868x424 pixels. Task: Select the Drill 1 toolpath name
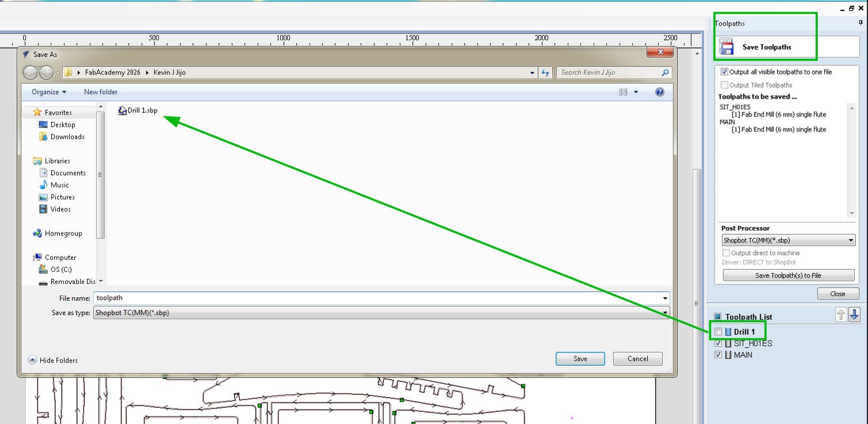point(744,332)
